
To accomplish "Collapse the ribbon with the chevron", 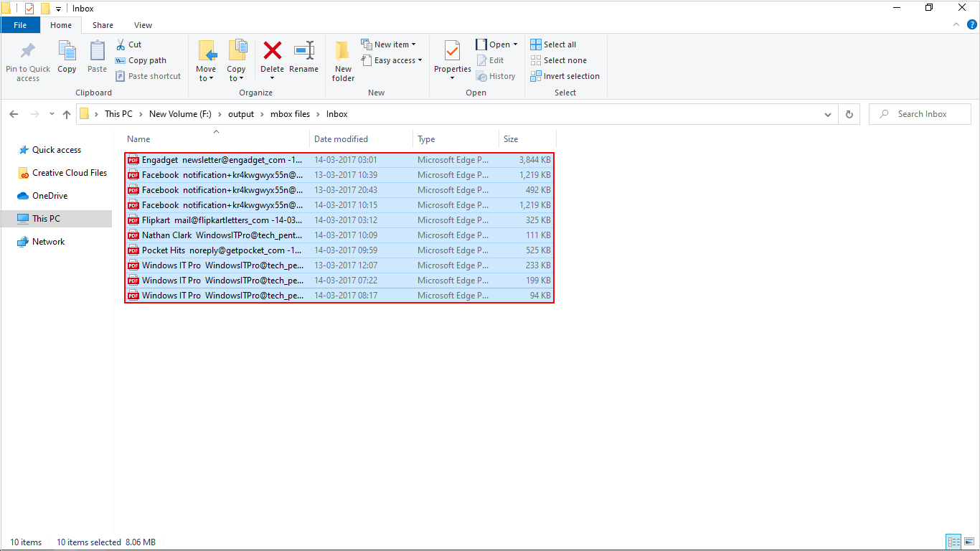I will click(x=957, y=24).
